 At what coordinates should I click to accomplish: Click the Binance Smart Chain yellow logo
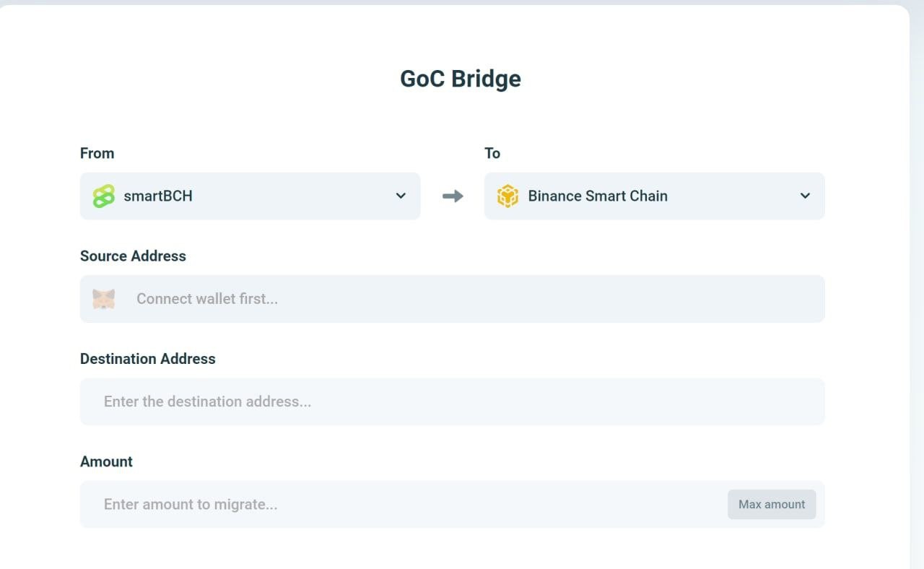pos(508,196)
